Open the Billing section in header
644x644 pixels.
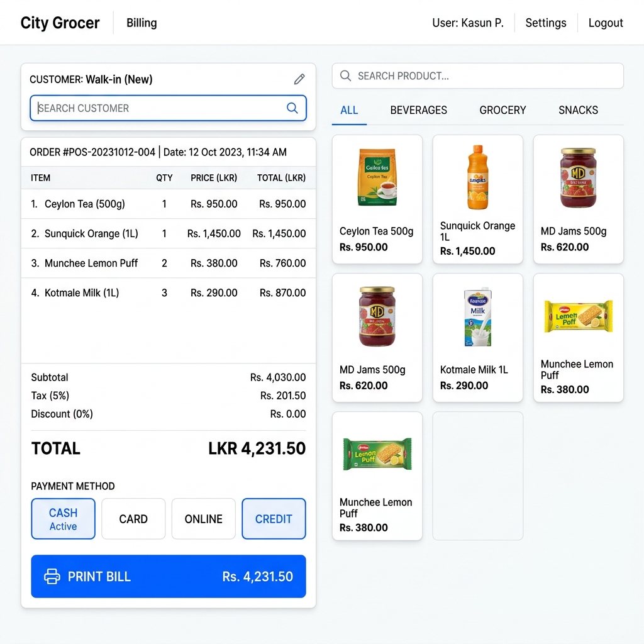click(142, 23)
